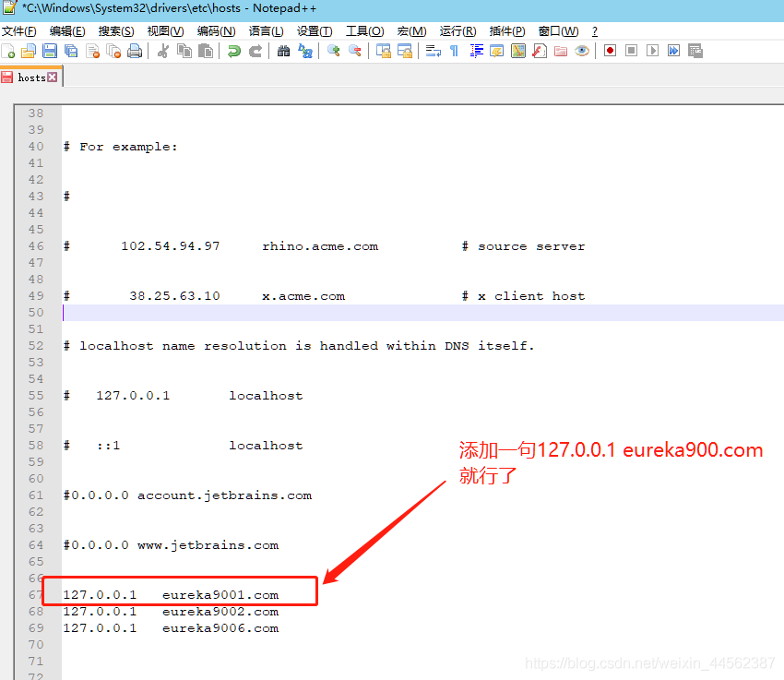Open the Replace dialog icon
Image resolution: width=784 pixels, height=680 pixels.
(305, 51)
